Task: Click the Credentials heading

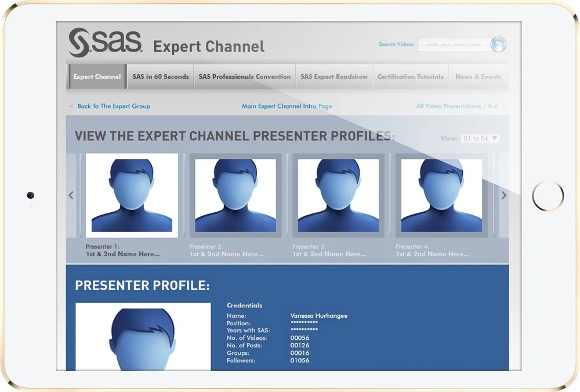Action: click(245, 306)
